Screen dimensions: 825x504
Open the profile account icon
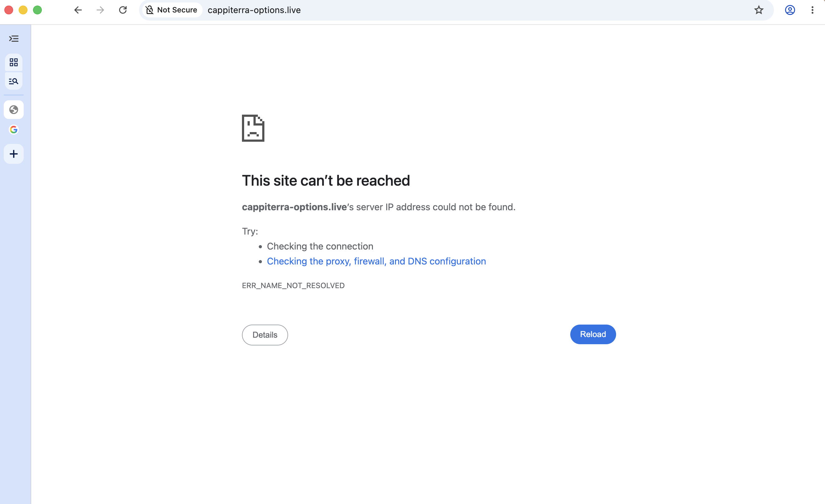coord(790,10)
